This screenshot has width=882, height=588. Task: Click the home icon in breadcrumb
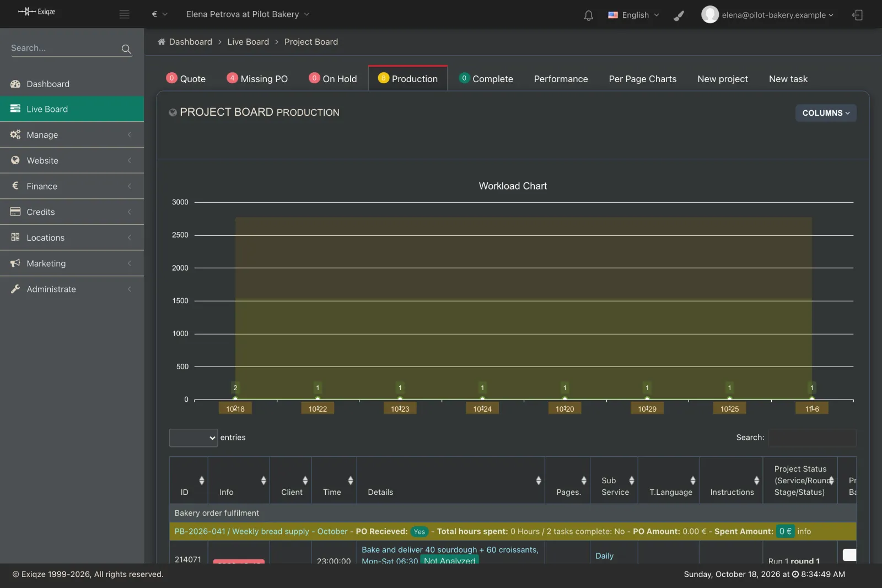[162, 42]
